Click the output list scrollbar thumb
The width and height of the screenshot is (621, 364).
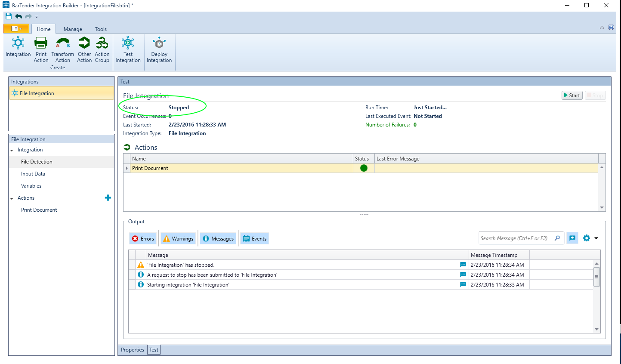point(596,277)
